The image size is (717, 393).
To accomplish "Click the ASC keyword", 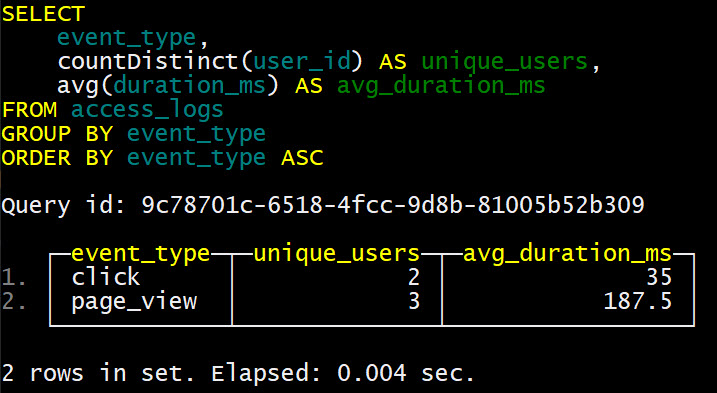I will click(x=302, y=157).
